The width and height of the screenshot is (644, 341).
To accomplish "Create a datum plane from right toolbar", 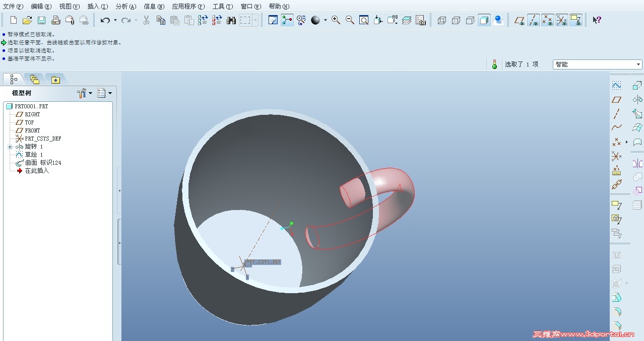I will 616,100.
